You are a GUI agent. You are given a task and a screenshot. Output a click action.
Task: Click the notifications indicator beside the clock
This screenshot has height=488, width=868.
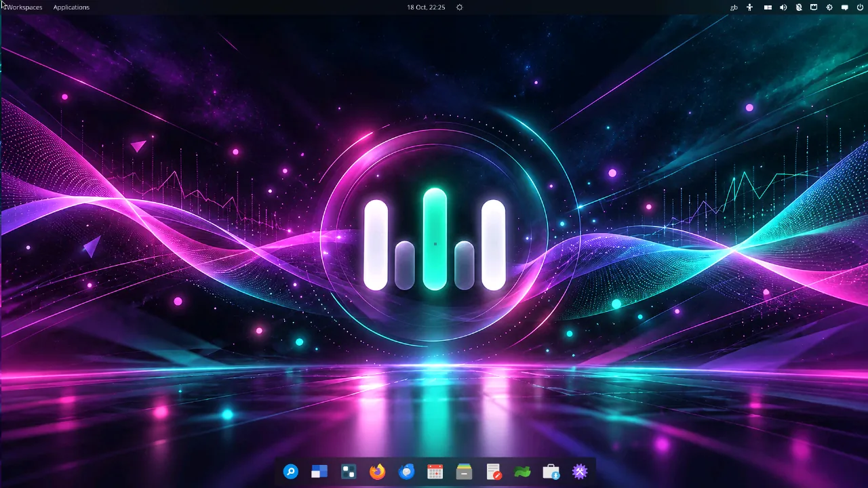pyautogui.click(x=459, y=7)
